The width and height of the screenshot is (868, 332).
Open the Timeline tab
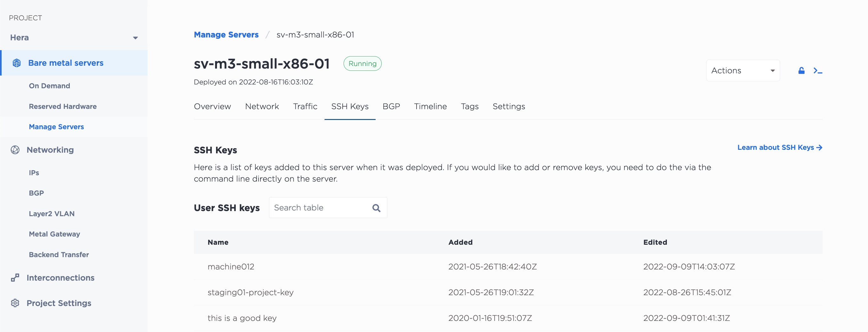pos(430,107)
